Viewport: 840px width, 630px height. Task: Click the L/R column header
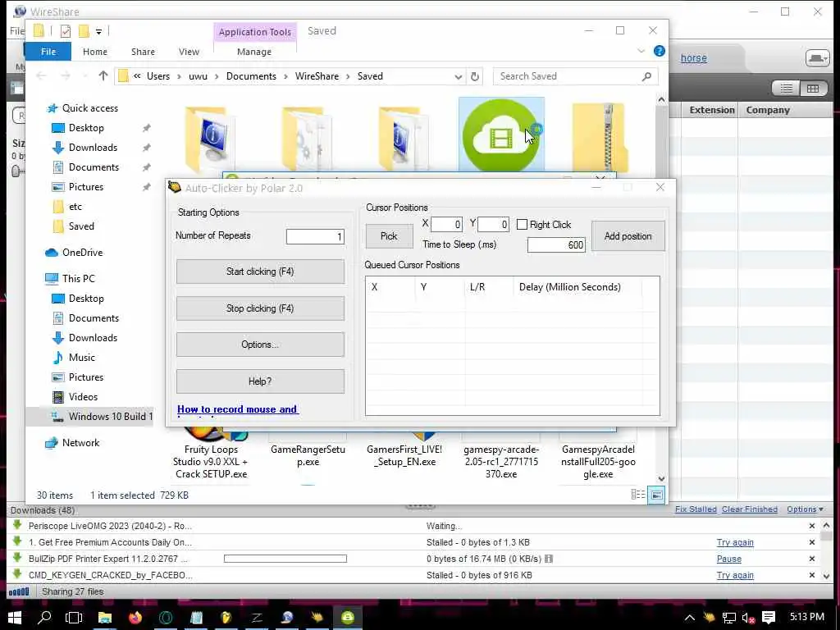pos(477,287)
